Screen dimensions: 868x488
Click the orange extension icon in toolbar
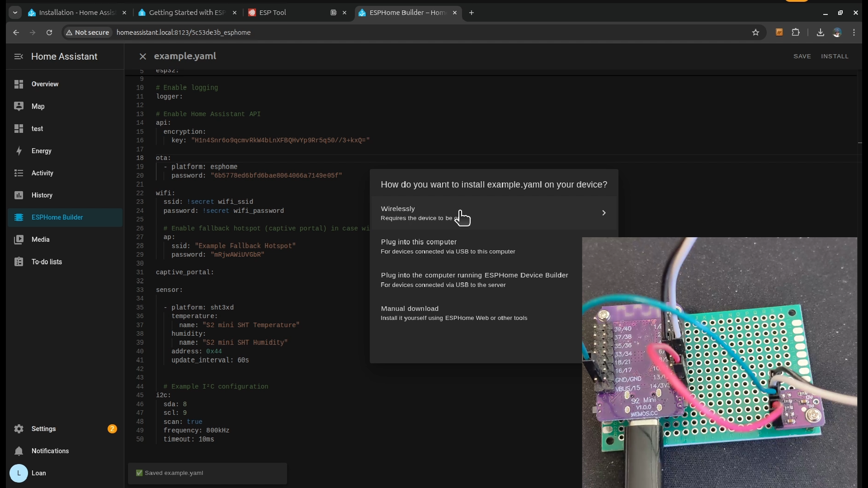(779, 33)
